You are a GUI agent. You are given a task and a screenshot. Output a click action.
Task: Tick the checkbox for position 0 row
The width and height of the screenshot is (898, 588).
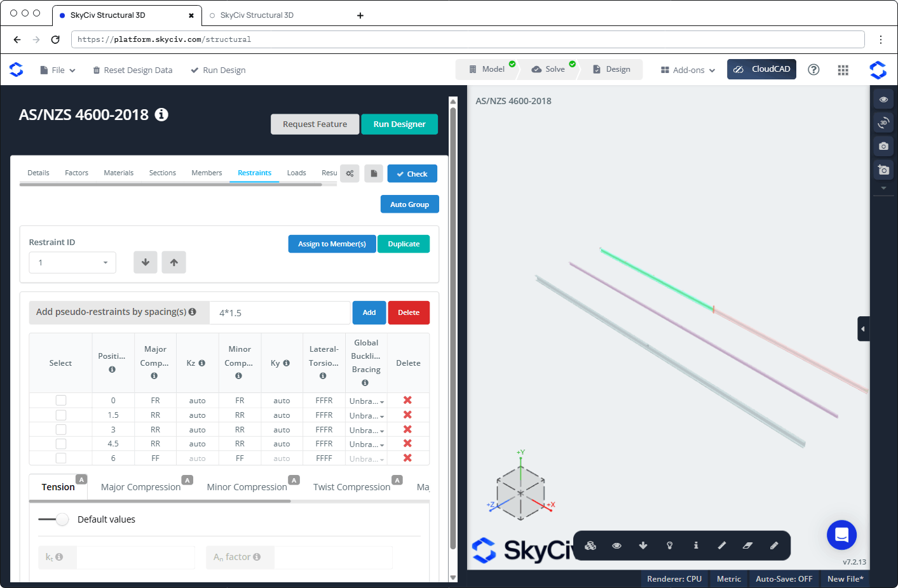click(61, 400)
